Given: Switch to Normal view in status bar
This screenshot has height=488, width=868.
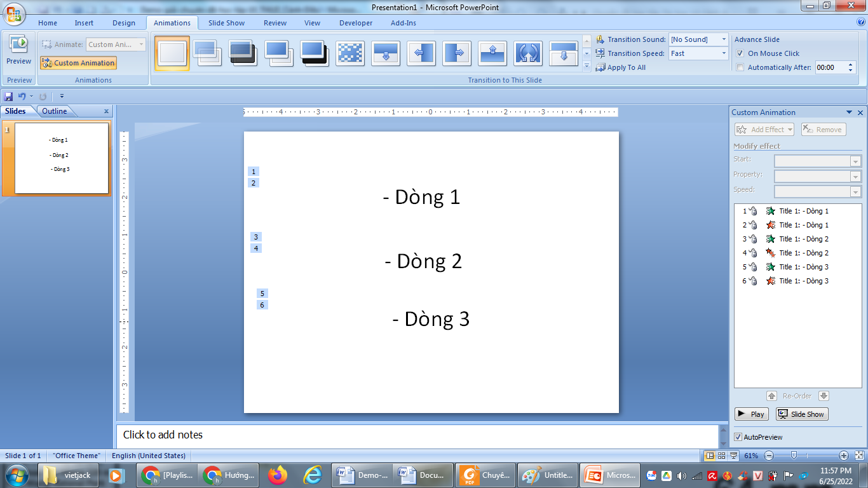Looking at the screenshot, I should pos(710,456).
